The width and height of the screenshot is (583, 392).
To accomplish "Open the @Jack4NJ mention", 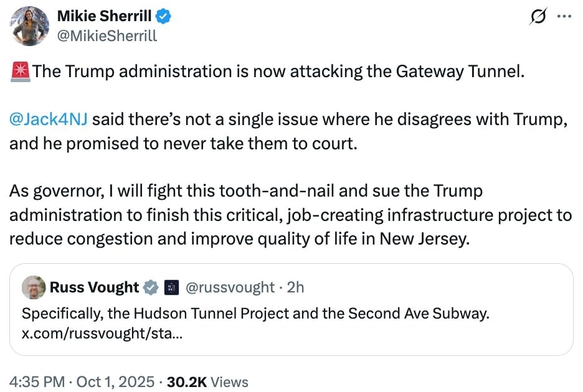I will click(48, 118).
